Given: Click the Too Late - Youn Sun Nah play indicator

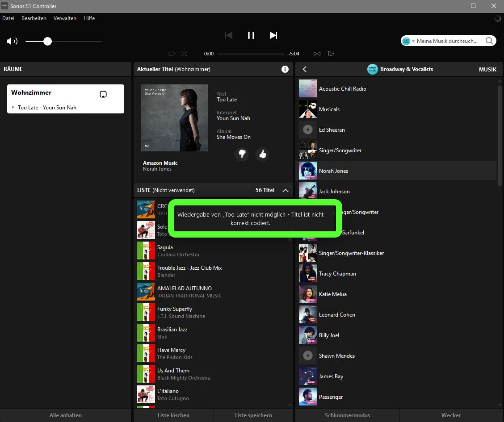Looking at the screenshot, I should 13,107.
